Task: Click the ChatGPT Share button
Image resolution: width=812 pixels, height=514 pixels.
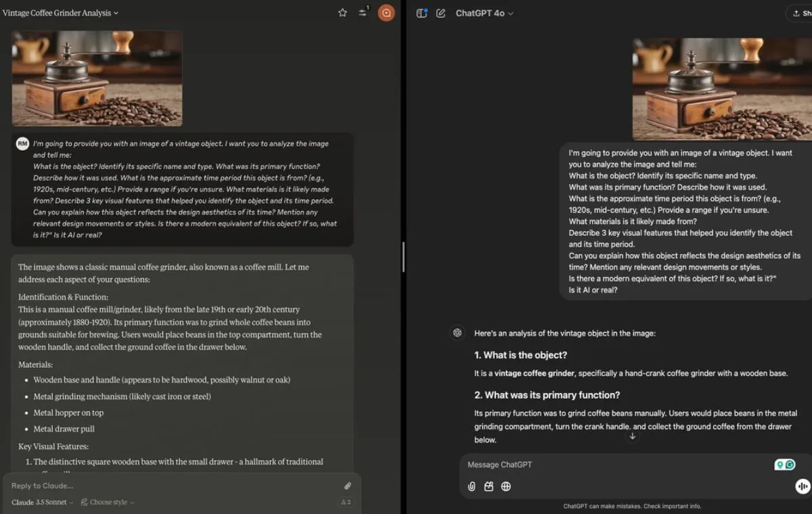Action: point(800,13)
